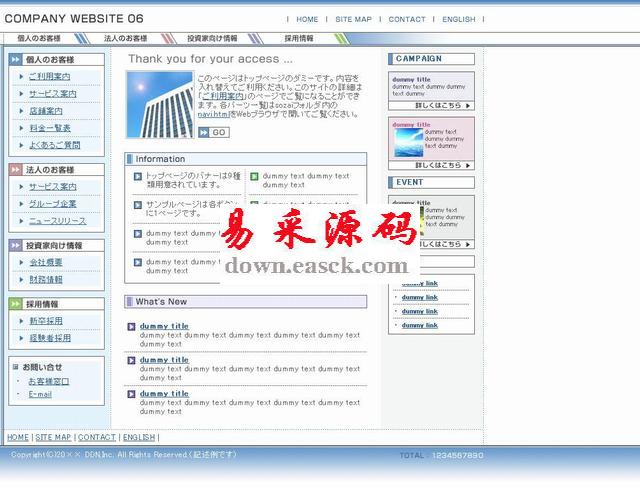The height and width of the screenshot is (488, 640).
Task: Open footer CONTACT link
Action: click(x=97, y=437)
